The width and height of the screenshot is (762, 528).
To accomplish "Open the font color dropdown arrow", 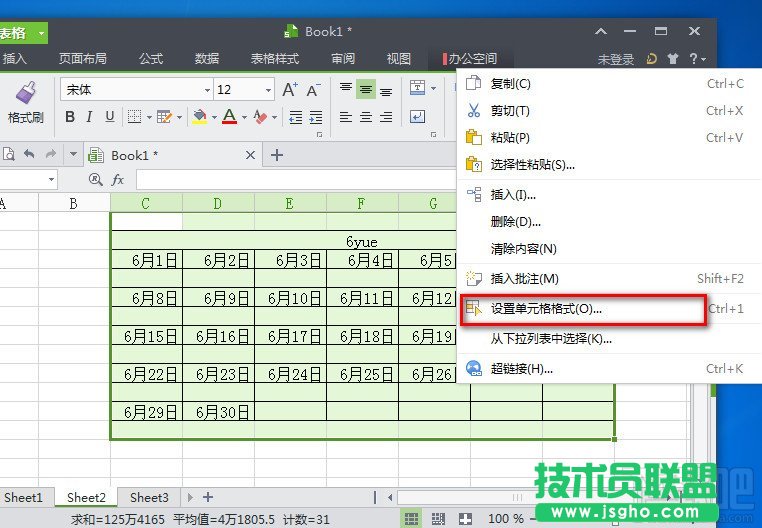I will pos(244,117).
